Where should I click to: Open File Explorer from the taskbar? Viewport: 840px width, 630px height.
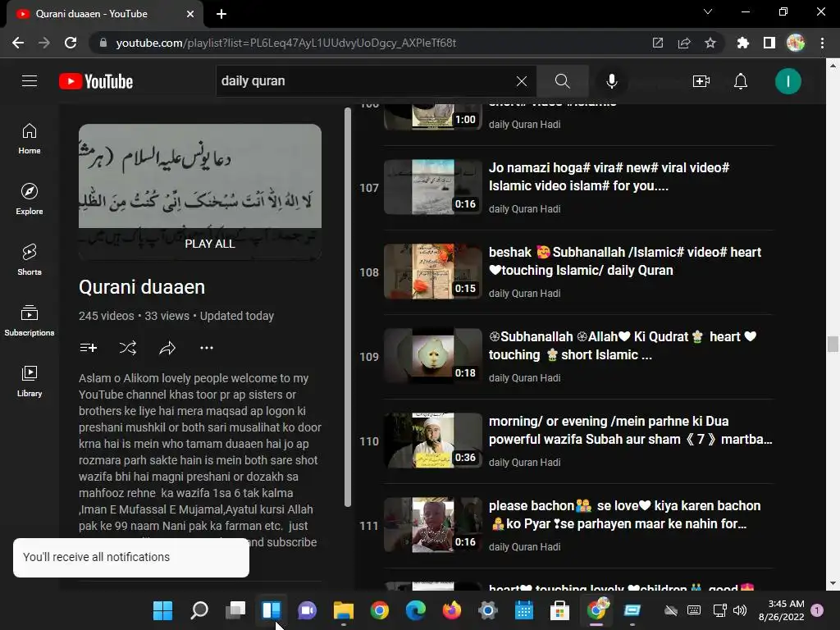[344, 610]
